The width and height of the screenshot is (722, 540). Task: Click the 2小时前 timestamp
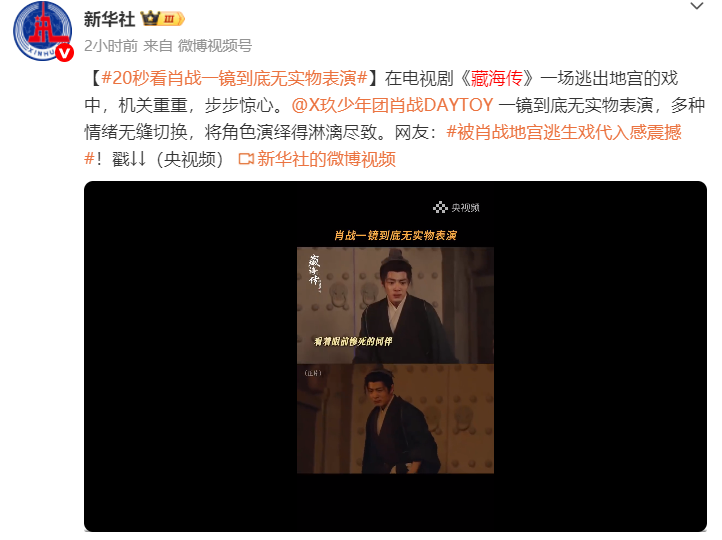[111, 46]
